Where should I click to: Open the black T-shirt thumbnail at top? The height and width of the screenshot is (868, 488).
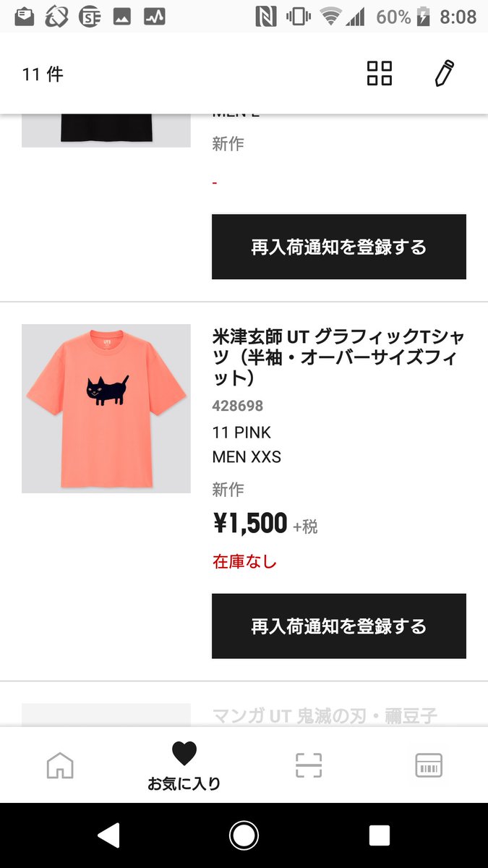106,130
